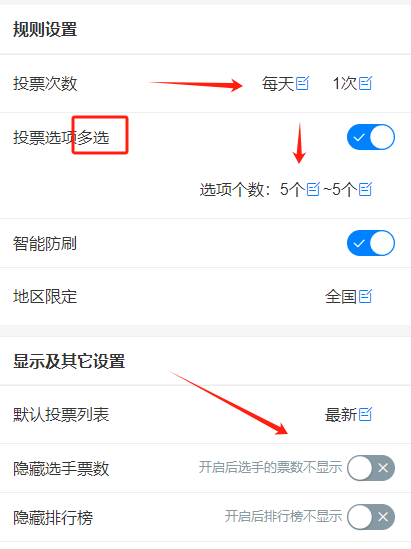Click the 默认投票列表 row label
Viewport: 411px width, 549px height.
click(x=61, y=415)
